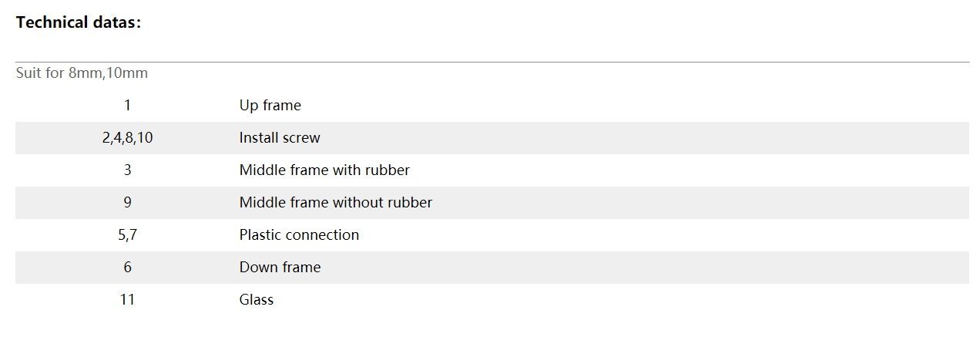Select the "Down frame" description cell
The image size is (980, 337).
tap(280, 268)
